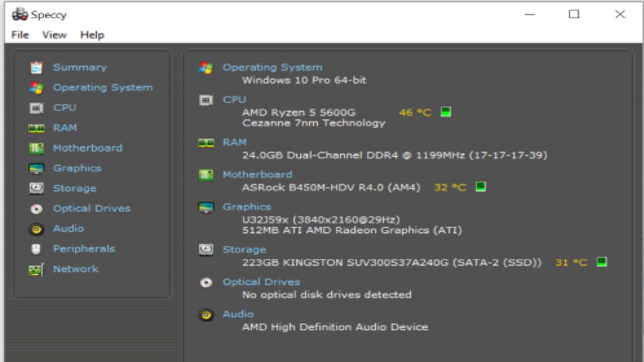Click the 512MB ATI AMD Radeon Graphics text
The height and width of the screenshot is (362, 644).
pyautogui.click(x=352, y=230)
